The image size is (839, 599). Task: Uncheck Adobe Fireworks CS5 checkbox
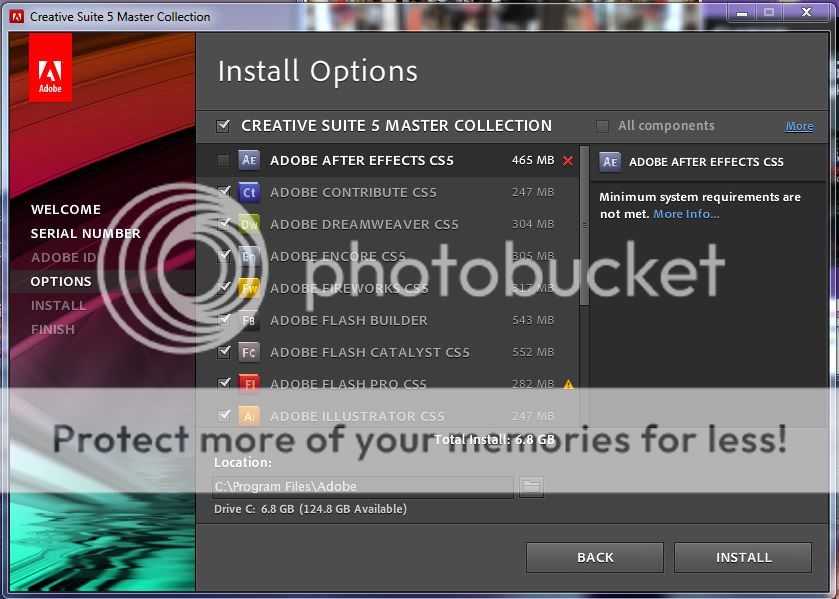(x=224, y=287)
